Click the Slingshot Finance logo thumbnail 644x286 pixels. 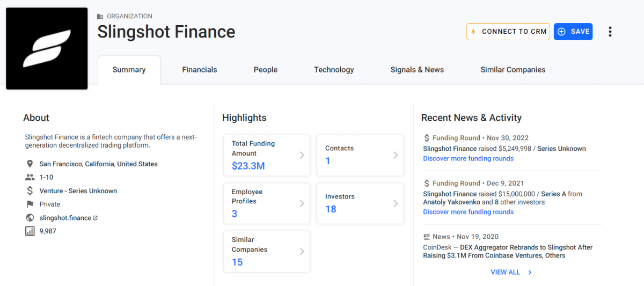[47, 48]
